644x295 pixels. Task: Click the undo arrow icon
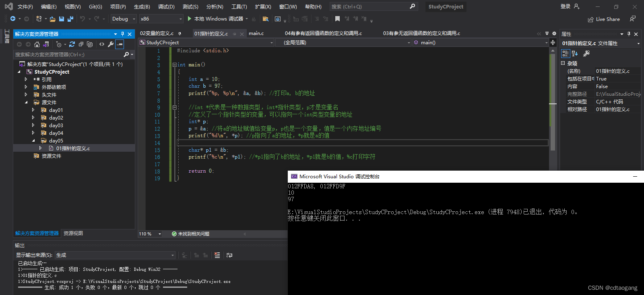pos(83,19)
